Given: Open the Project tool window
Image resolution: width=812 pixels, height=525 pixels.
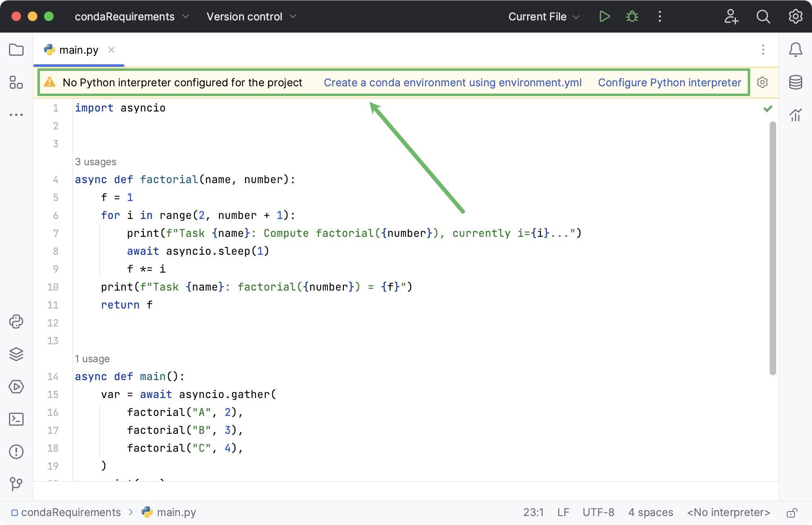Looking at the screenshot, I should [x=16, y=50].
